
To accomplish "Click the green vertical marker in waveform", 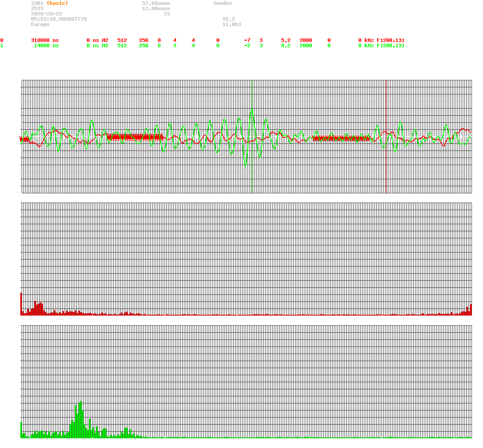I will pos(252,136).
